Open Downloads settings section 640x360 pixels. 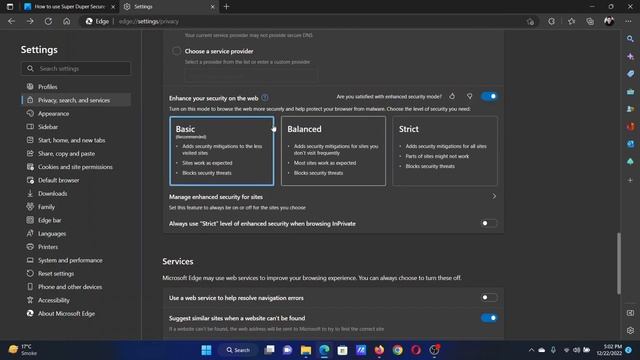[52, 193]
